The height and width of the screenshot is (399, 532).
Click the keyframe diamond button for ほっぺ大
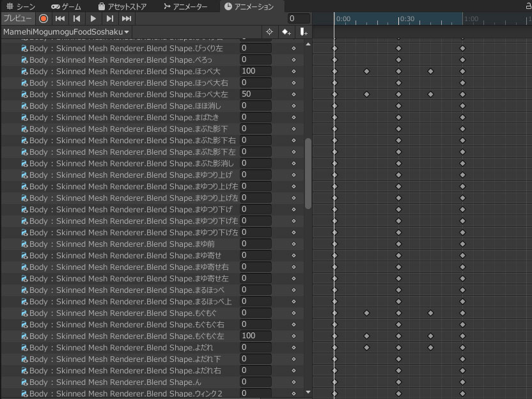click(x=294, y=71)
